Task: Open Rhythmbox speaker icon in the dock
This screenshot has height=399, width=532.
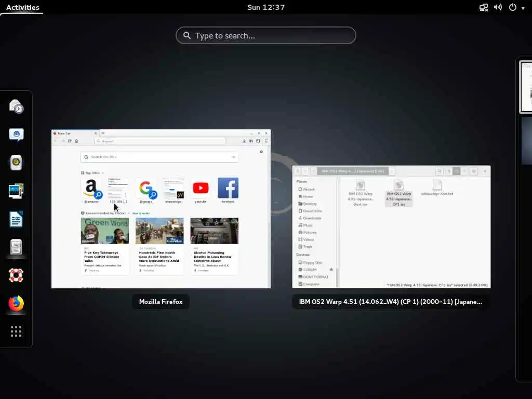Action: coord(16,163)
